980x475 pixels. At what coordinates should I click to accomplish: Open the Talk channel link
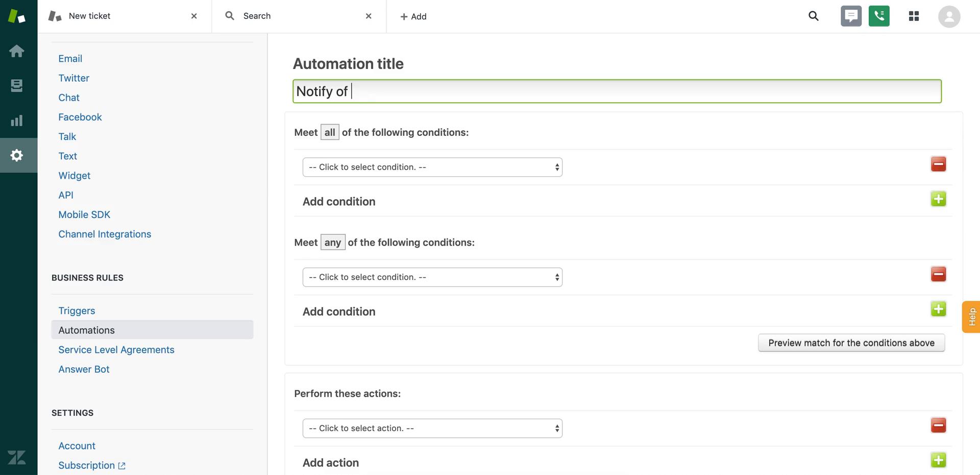pos(67,136)
